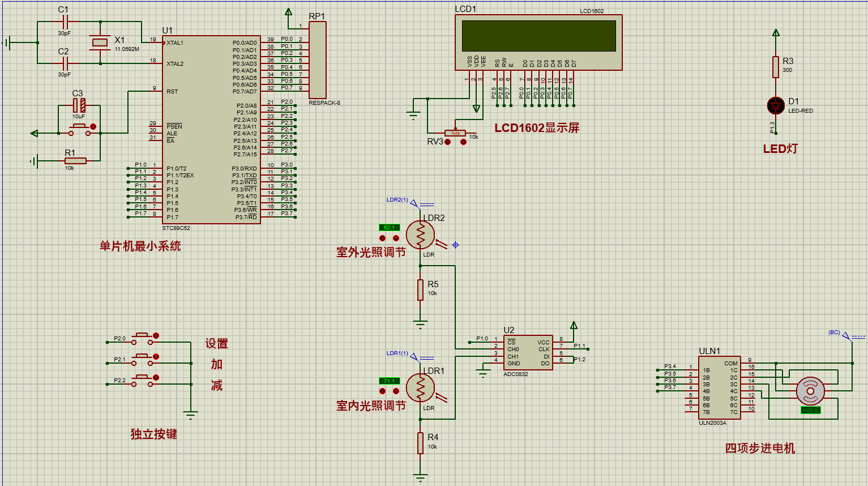Click the R3 300 ohm resistor
This screenshot has width=868, height=486.
pyautogui.click(x=775, y=67)
